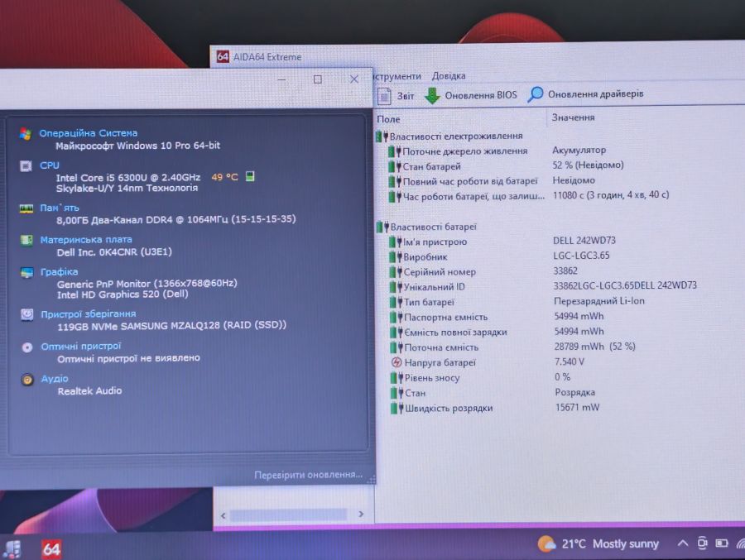
Task: Open Оновлення драйверів magnifier icon
Action: (x=535, y=94)
